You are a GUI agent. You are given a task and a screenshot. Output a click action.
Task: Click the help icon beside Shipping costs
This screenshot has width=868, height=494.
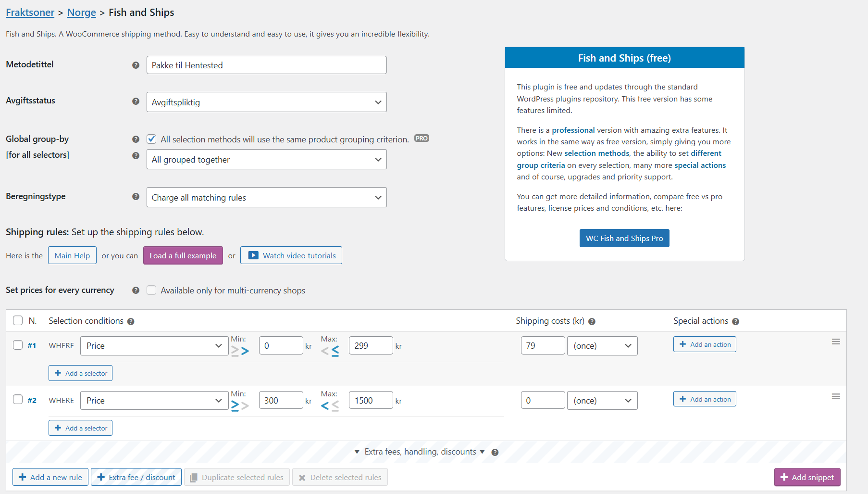point(592,321)
